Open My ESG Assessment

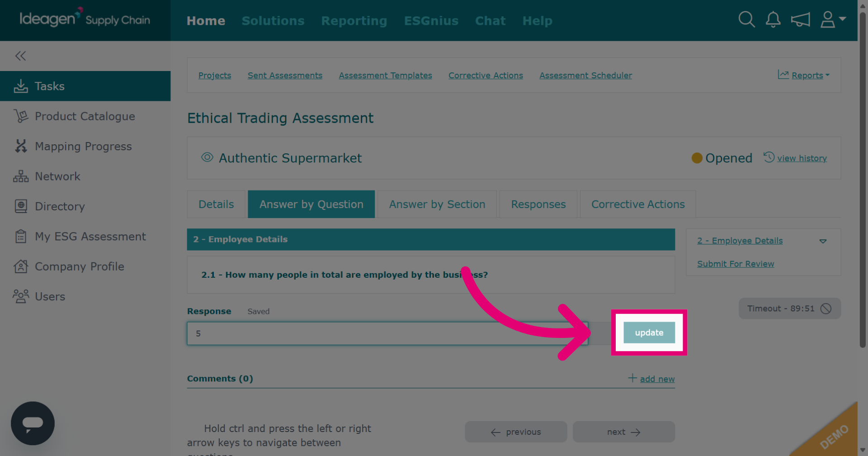pyautogui.click(x=85, y=237)
